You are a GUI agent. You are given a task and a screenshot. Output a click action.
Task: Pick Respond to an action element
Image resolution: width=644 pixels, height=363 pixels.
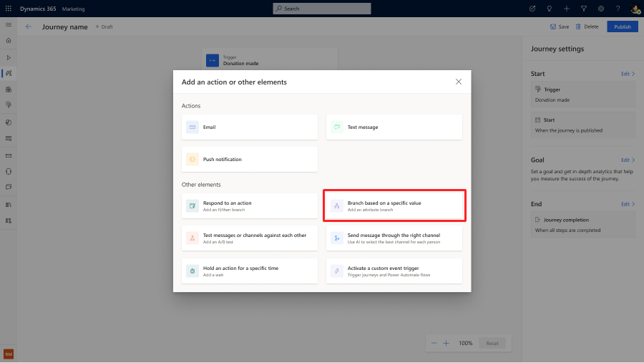tap(249, 206)
